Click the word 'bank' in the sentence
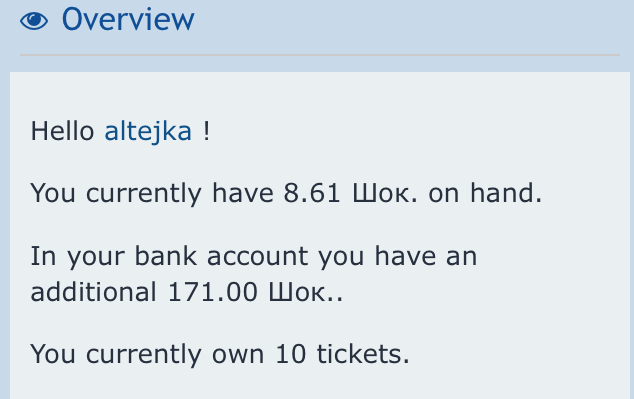Image resolution: width=634 pixels, height=399 pixels. pos(166,256)
